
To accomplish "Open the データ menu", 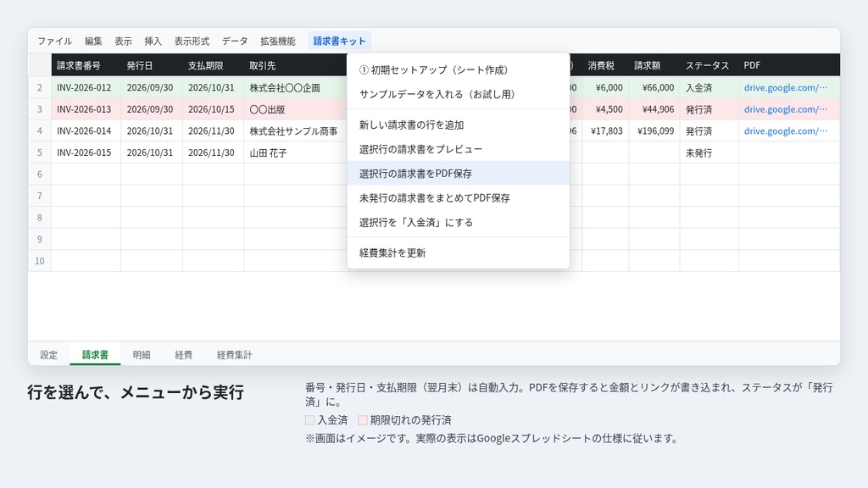I will [x=236, y=41].
